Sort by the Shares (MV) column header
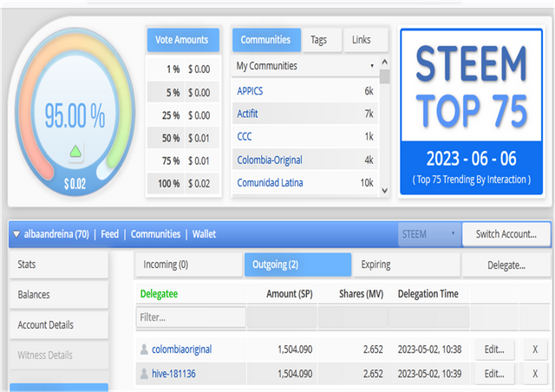The width and height of the screenshot is (555, 392). (361, 294)
